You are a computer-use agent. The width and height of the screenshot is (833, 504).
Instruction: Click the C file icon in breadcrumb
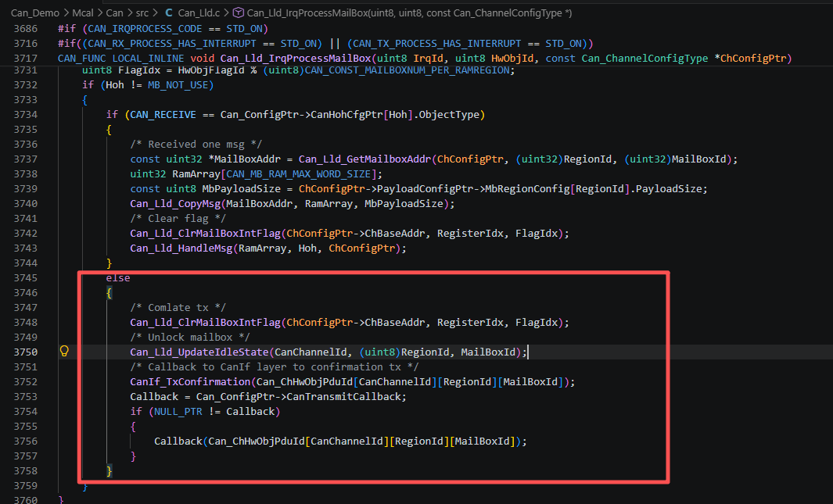pyautogui.click(x=168, y=13)
